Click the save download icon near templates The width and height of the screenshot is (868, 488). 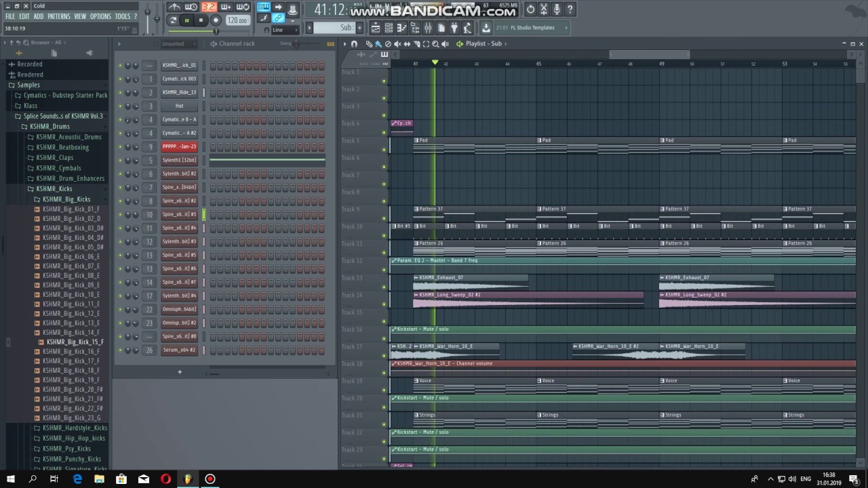click(x=486, y=28)
